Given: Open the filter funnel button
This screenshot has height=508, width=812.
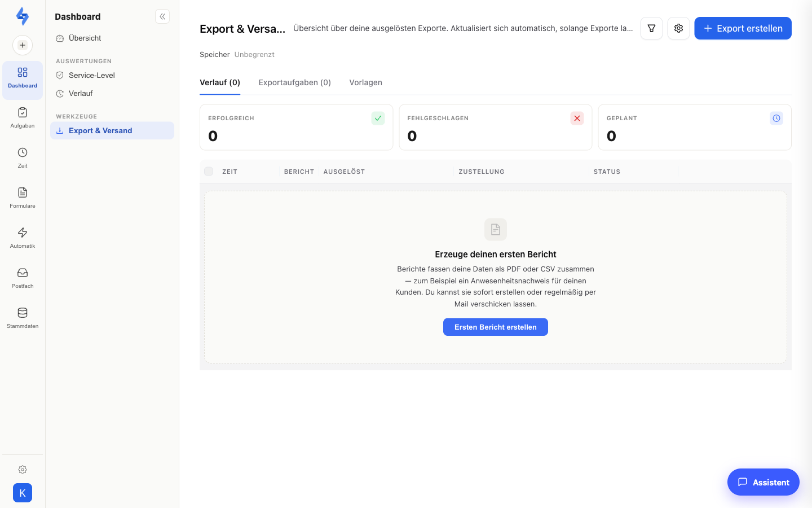Looking at the screenshot, I should tap(651, 28).
